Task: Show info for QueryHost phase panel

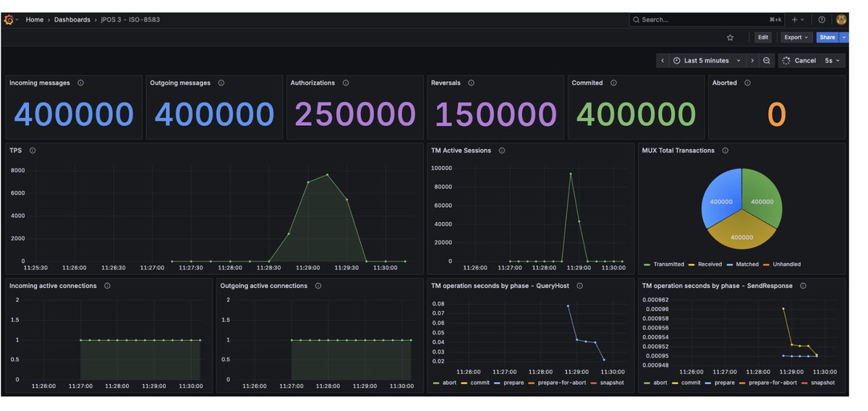Action: pyautogui.click(x=579, y=286)
